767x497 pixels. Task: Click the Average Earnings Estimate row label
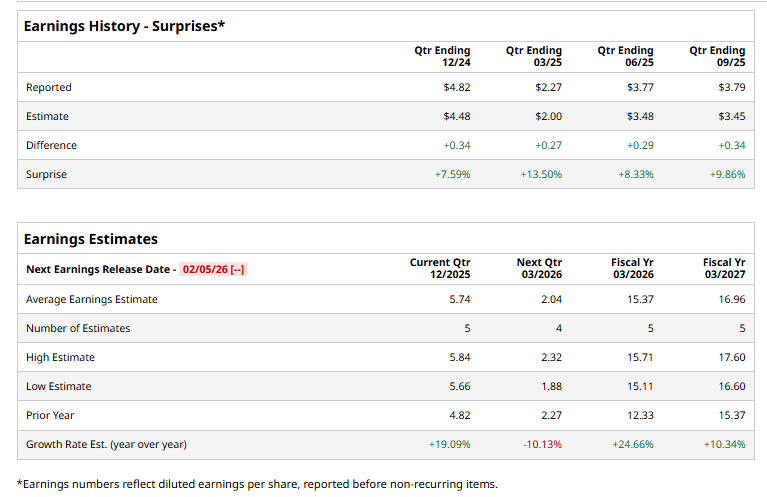point(92,299)
